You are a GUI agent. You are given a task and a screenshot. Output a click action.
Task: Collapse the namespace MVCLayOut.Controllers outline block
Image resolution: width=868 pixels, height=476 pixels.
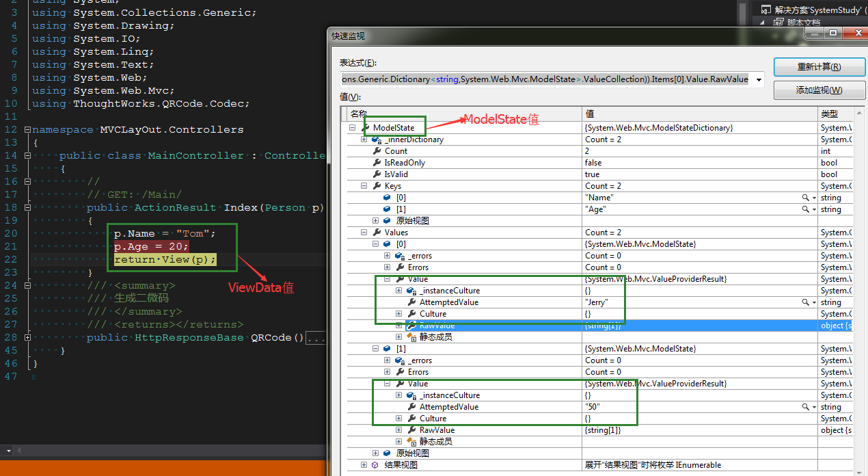pyautogui.click(x=27, y=129)
